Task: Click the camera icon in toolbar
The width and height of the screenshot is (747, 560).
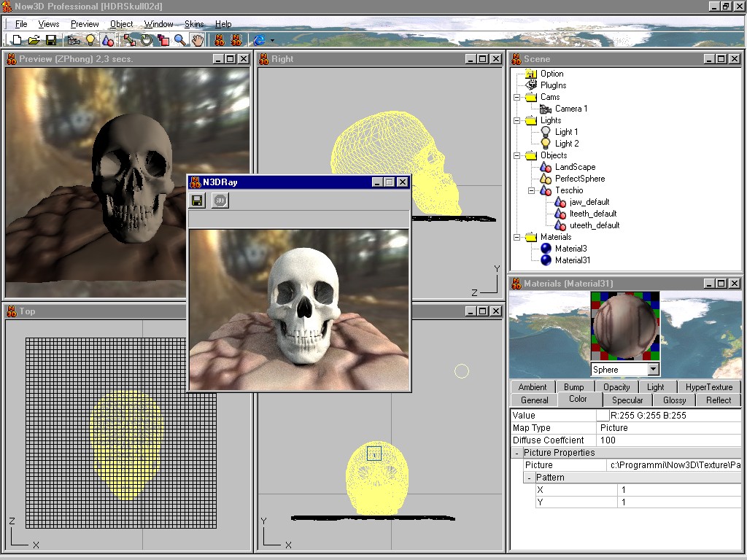Action: [x=74, y=40]
